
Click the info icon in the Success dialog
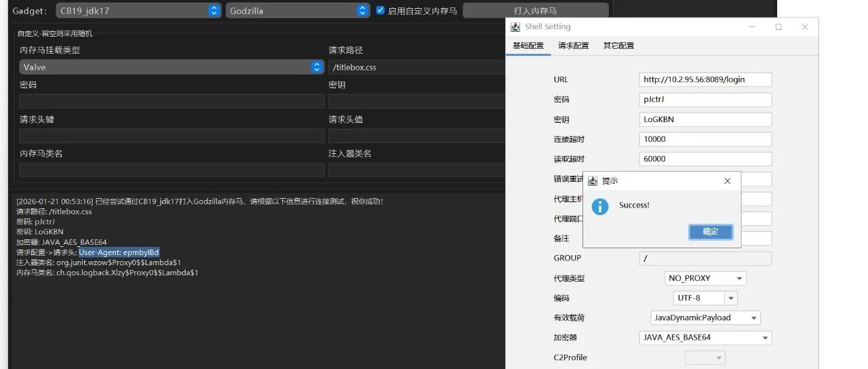pyautogui.click(x=600, y=206)
